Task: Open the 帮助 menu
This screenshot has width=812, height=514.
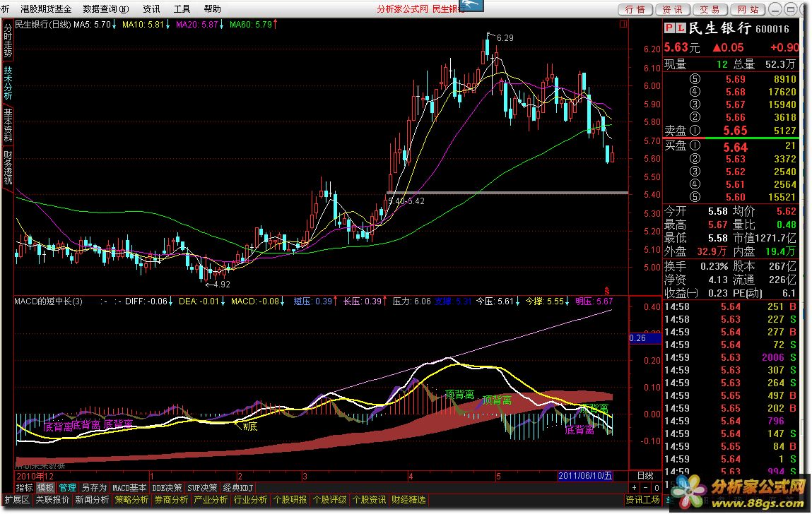Action: tap(212, 9)
